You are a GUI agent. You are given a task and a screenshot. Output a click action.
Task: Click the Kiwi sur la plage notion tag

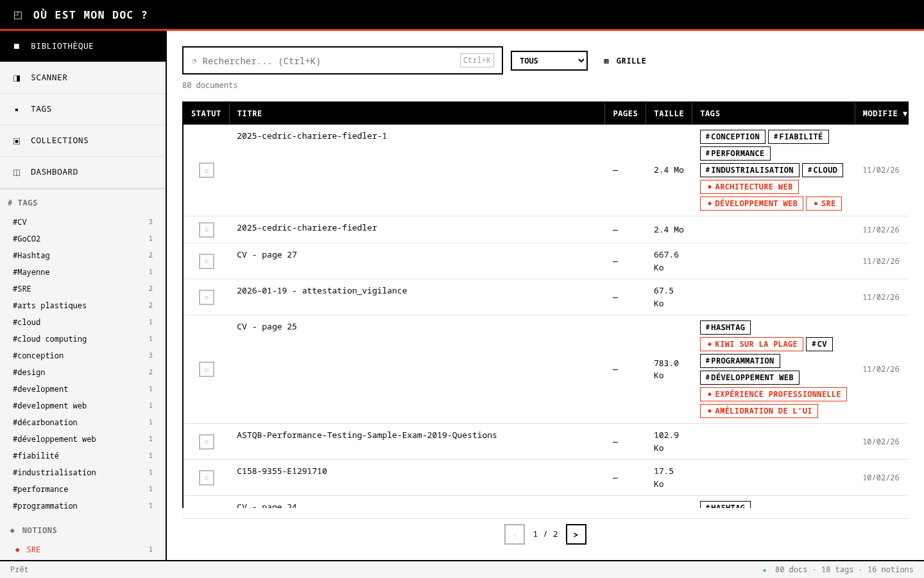click(751, 344)
